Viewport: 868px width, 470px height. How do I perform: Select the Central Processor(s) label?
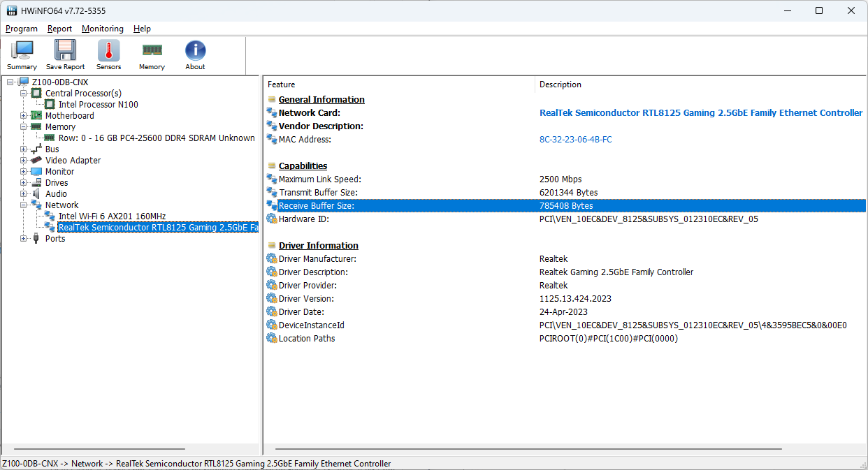(x=83, y=93)
